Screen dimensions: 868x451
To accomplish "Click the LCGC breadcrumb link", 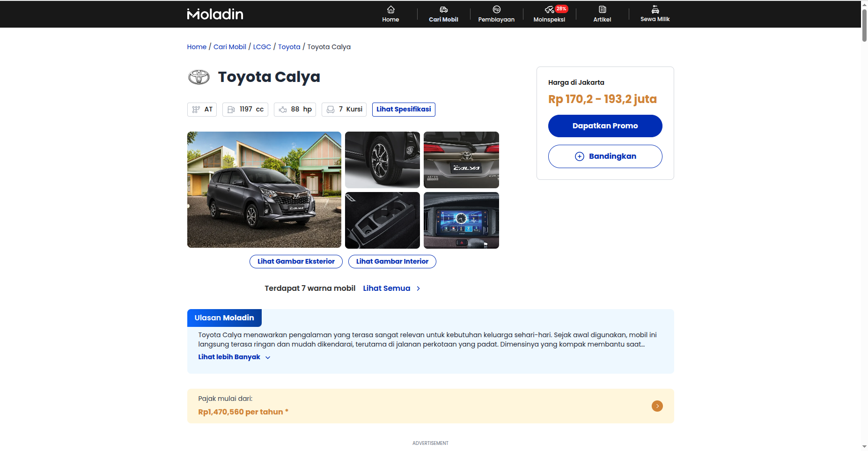I will 262,47.
